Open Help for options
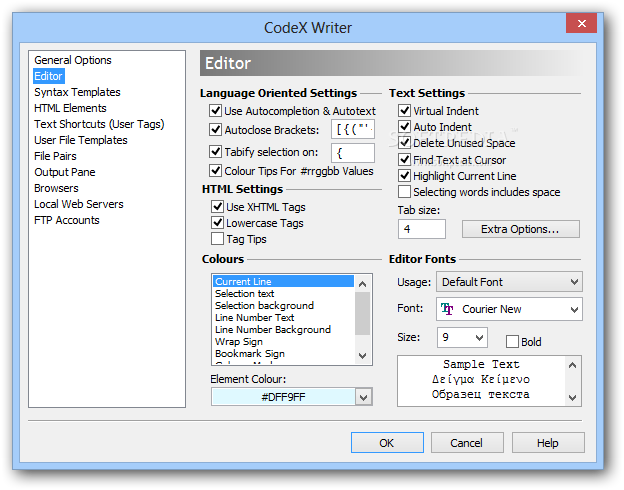The image size is (624, 490). pyautogui.click(x=548, y=443)
